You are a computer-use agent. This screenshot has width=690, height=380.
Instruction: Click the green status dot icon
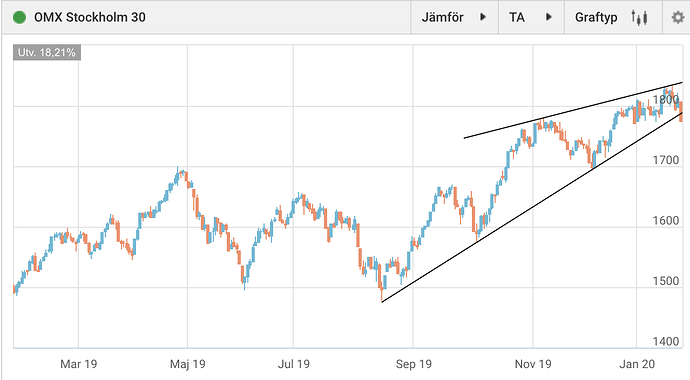[x=19, y=18]
